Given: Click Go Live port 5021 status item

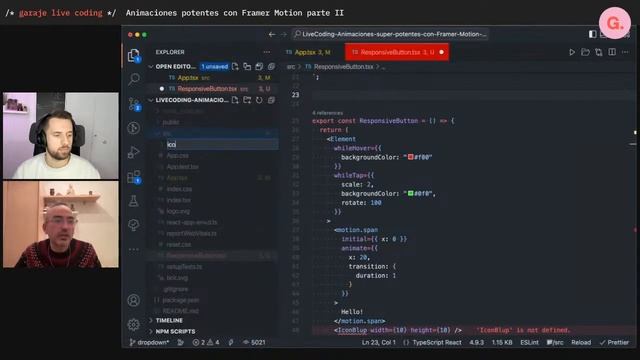Looking at the screenshot, I should tap(254, 342).
